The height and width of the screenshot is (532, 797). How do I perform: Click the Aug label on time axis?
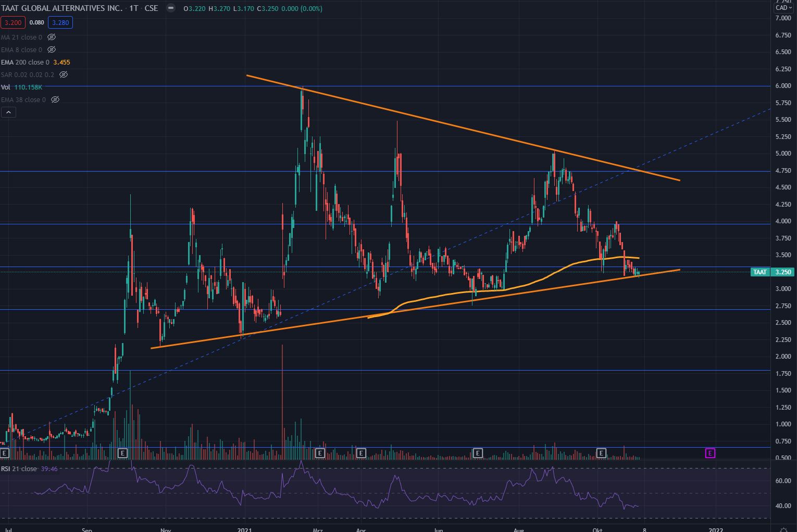(518, 530)
